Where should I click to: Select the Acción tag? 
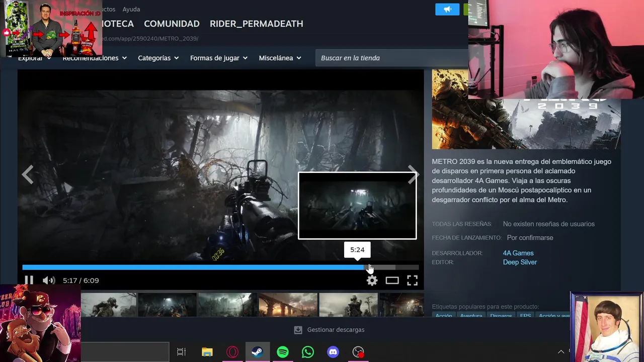click(444, 315)
